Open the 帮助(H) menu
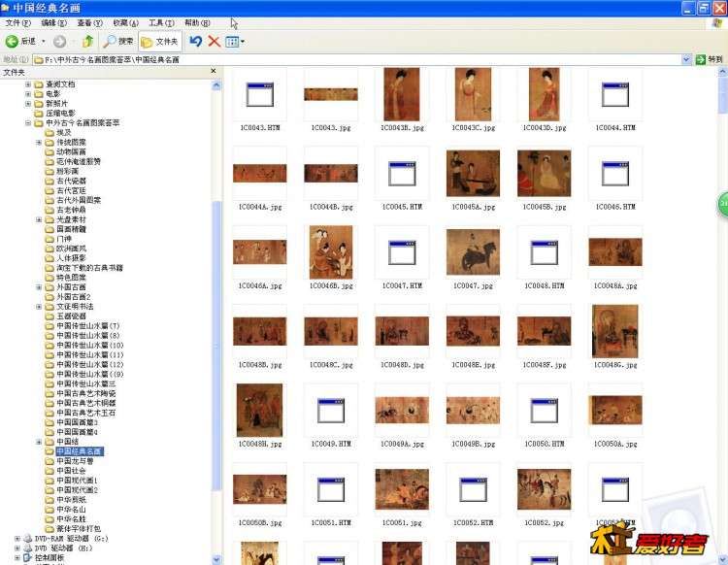This screenshot has height=565, width=728. (x=197, y=22)
